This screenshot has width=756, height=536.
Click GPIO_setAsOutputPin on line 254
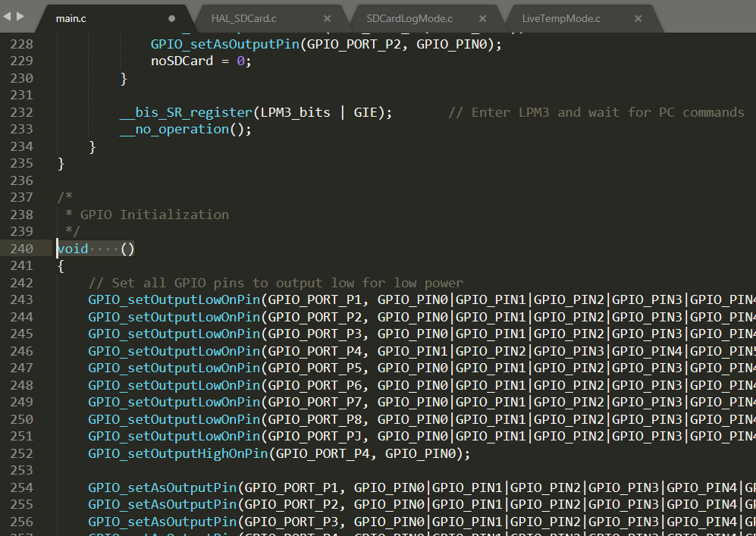click(162, 487)
